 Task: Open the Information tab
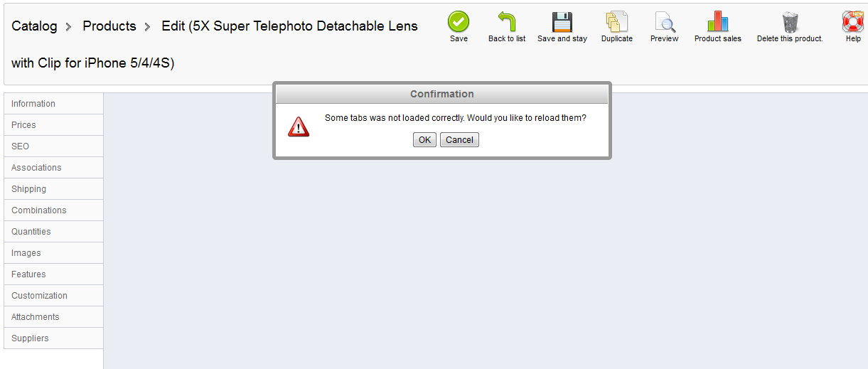(53, 104)
